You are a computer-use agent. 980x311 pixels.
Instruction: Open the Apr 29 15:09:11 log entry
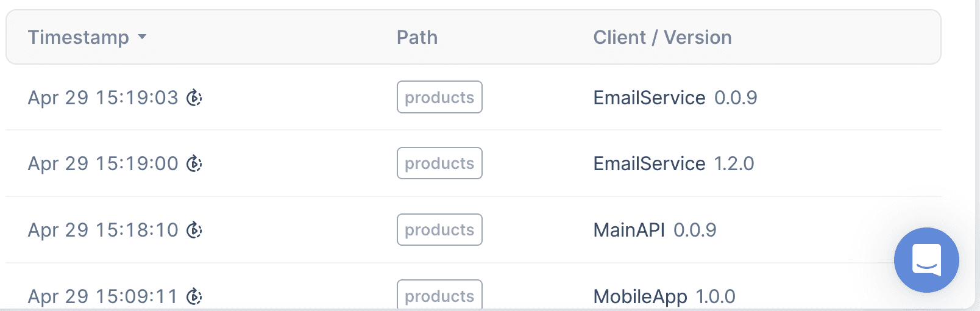tap(102, 296)
